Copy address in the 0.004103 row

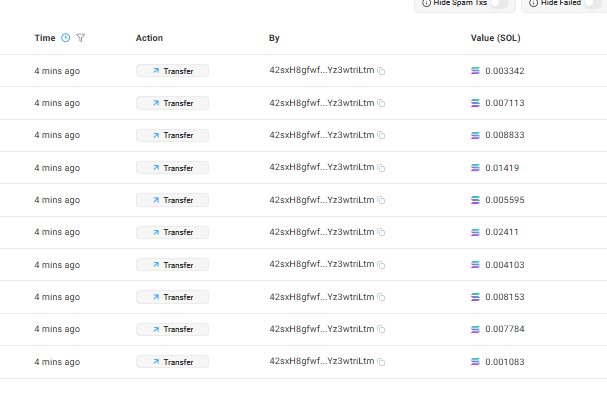(x=381, y=265)
